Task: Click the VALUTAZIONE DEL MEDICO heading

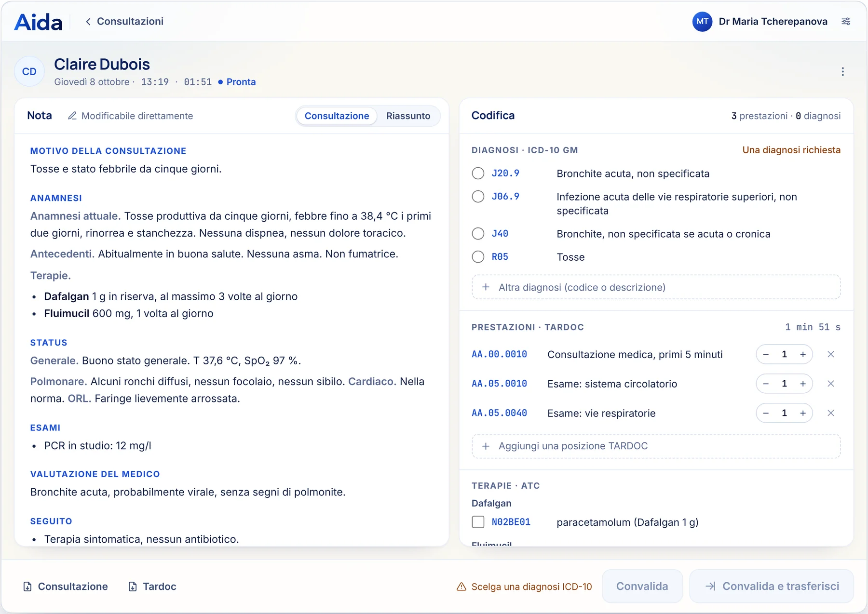Action: tap(95, 474)
